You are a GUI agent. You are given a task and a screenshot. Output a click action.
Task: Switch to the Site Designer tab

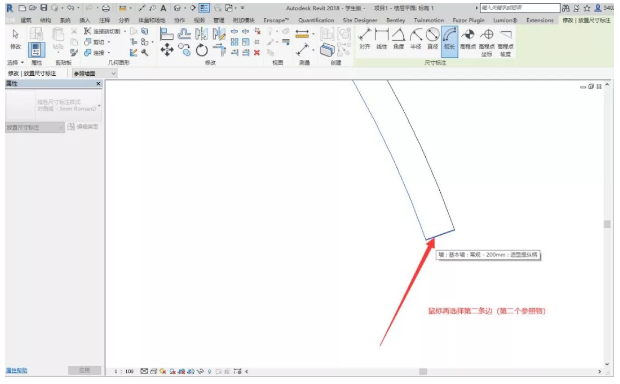(360, 20)
